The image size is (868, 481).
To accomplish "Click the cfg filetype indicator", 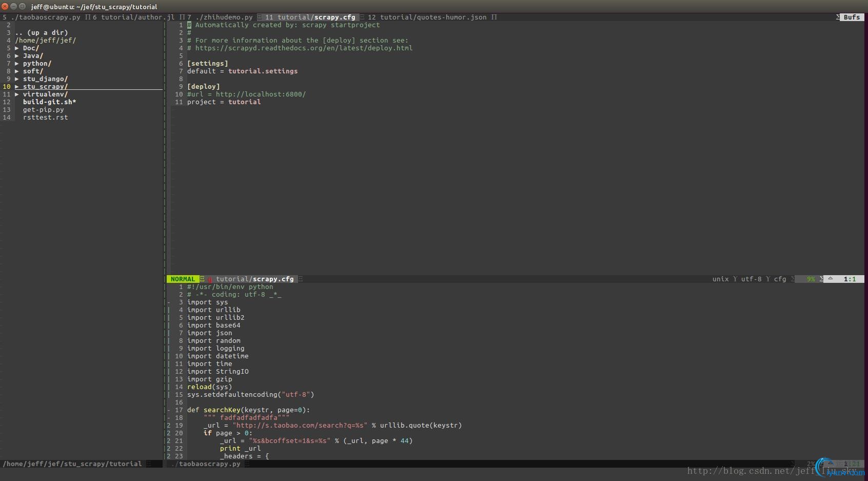I will pyautogui.click(x=780, y=279).
